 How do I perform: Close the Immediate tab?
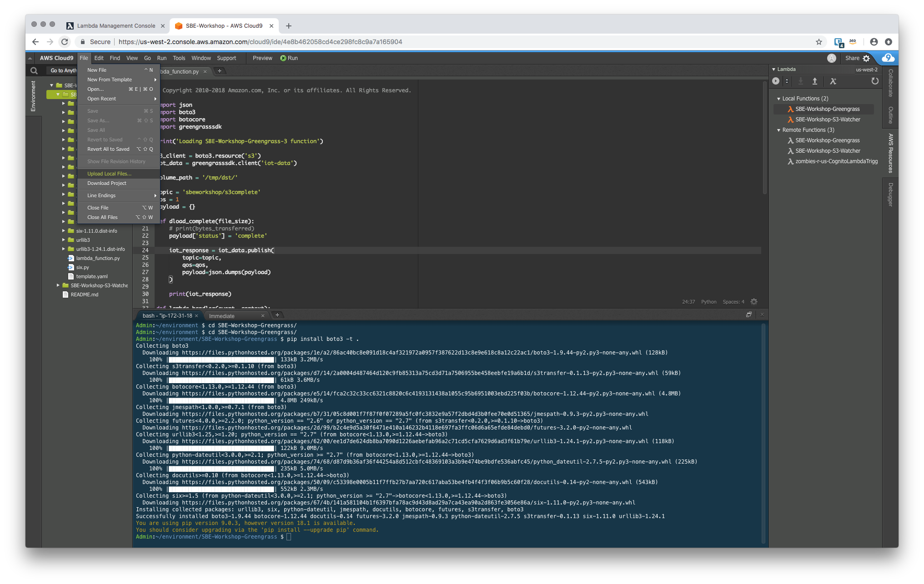coord(262,316)
